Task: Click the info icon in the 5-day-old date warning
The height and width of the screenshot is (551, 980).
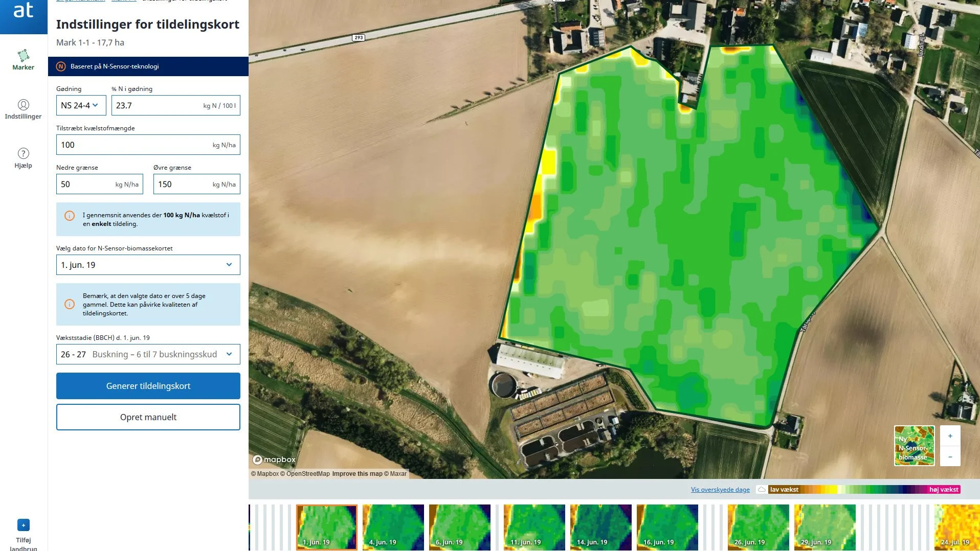Action: 70,304
